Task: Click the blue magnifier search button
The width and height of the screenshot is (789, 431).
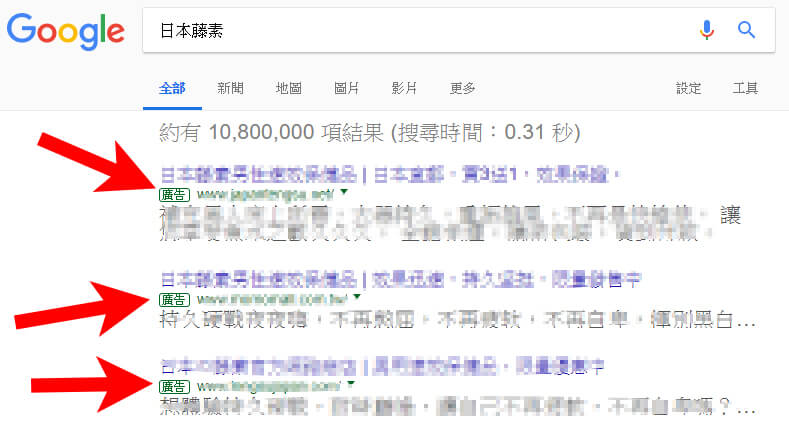Action: 746,30
